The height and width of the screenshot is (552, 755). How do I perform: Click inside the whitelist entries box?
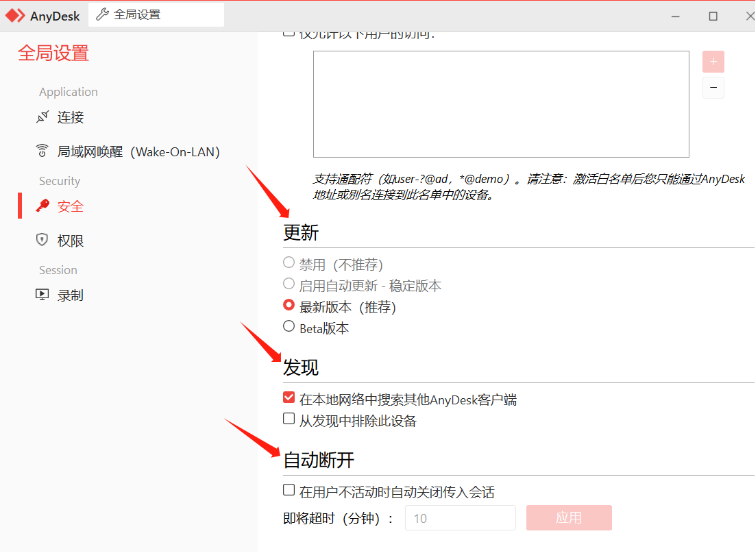(501, 104)
